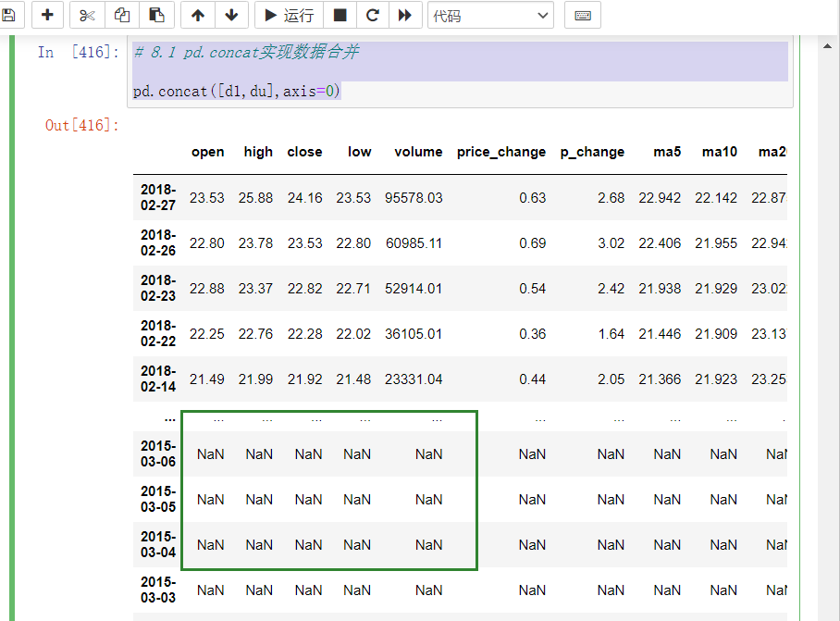Move selected cell up

coord(198,15)
